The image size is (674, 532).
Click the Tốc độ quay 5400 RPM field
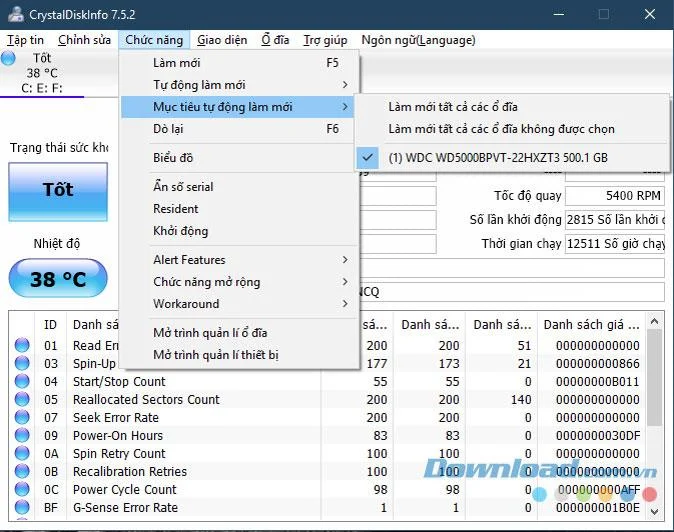click(615, 196)
